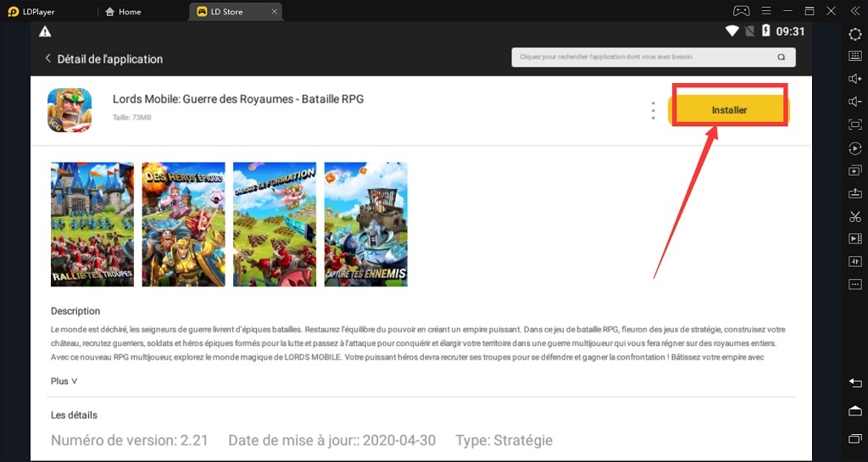Click Android recent apps button in sidebar
This screenshot has height=462, width=868.
pos(854,438)
